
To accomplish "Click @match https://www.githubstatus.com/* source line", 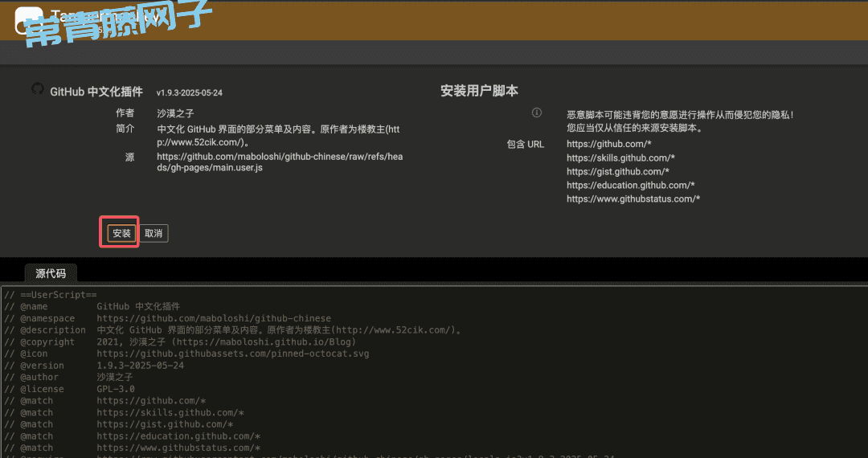I will [133, 448].
